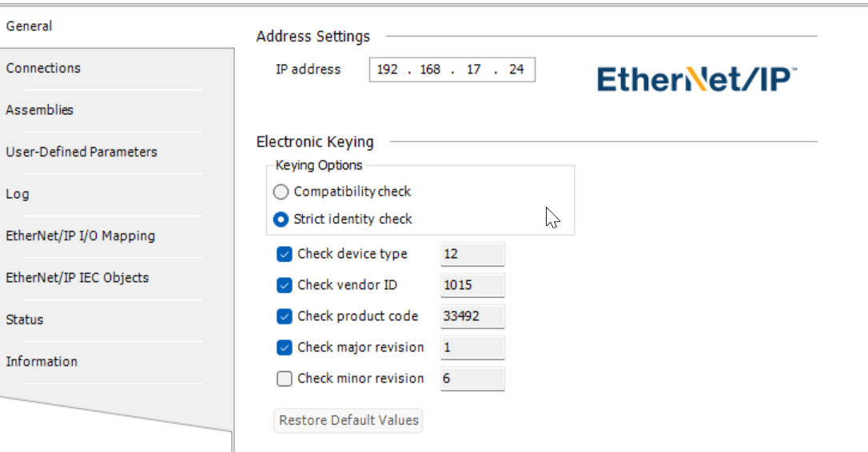Disable the Check product code checkbox
Viewport: 868px width, 452px height.
(x=285, y=316)
